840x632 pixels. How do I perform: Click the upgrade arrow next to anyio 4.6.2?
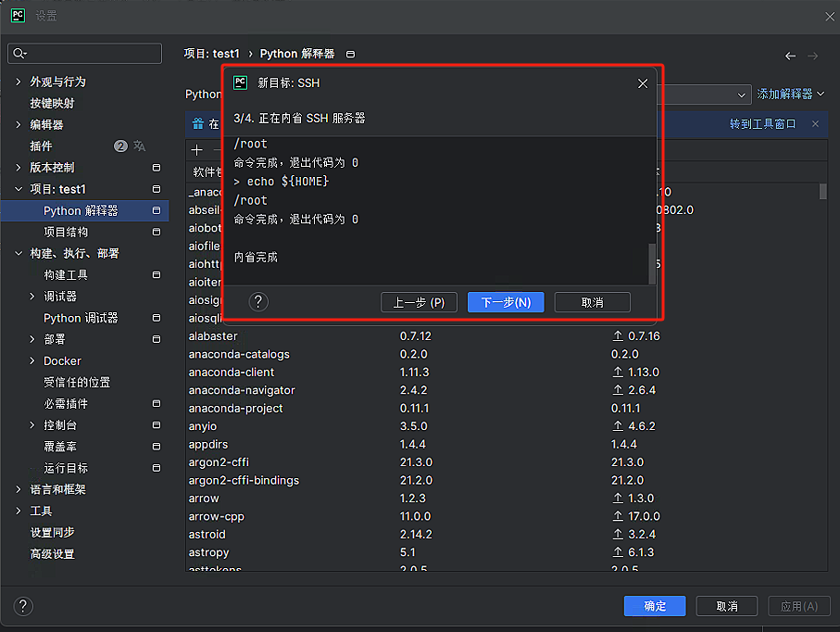point(618,426)
